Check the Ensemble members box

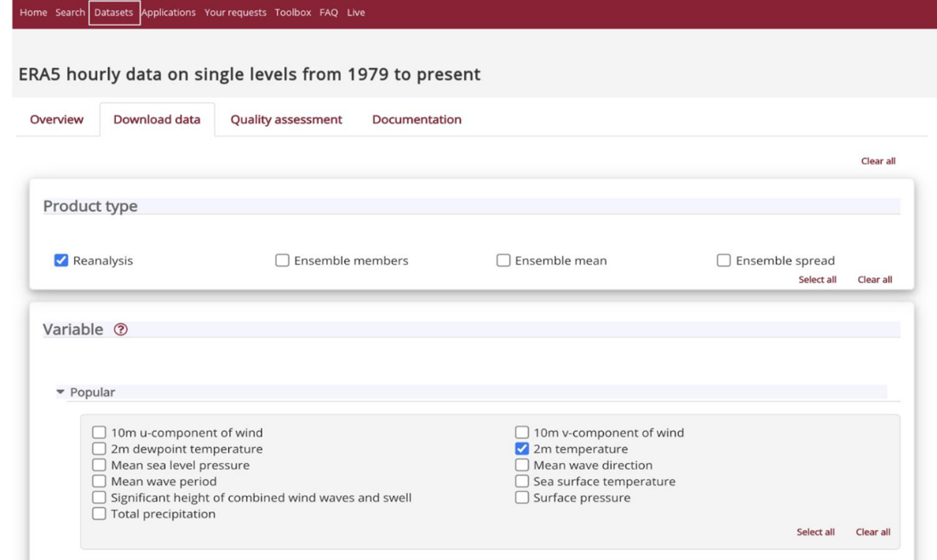282,260
